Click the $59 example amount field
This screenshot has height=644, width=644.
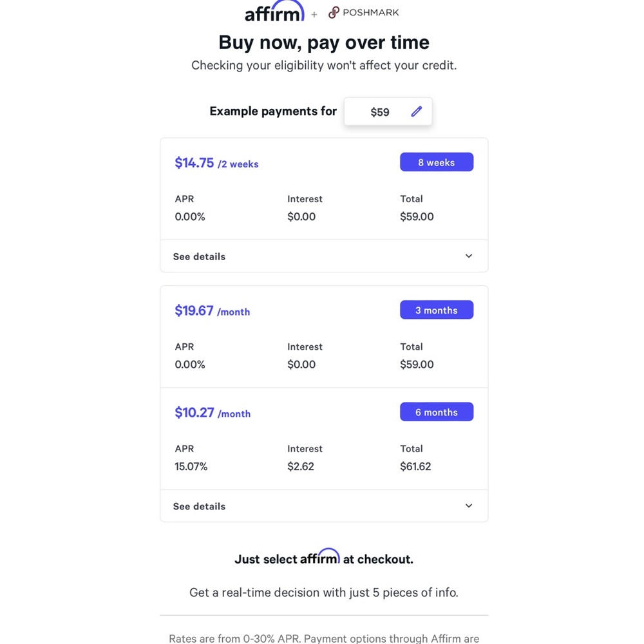388,111
